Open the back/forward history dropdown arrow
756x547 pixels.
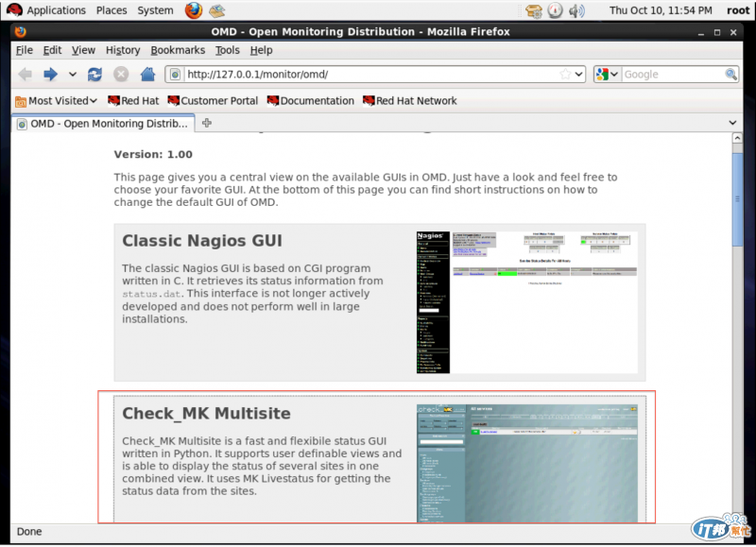pyautogui.click(x=73, y=75)
